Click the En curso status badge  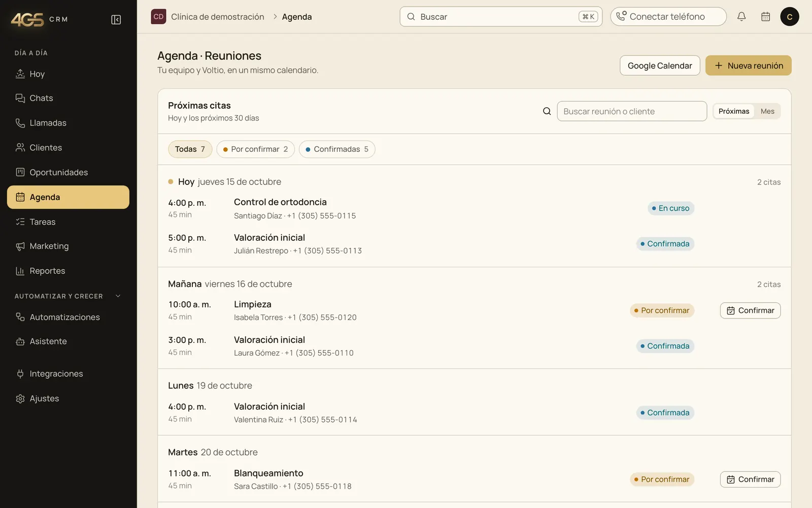671,208
